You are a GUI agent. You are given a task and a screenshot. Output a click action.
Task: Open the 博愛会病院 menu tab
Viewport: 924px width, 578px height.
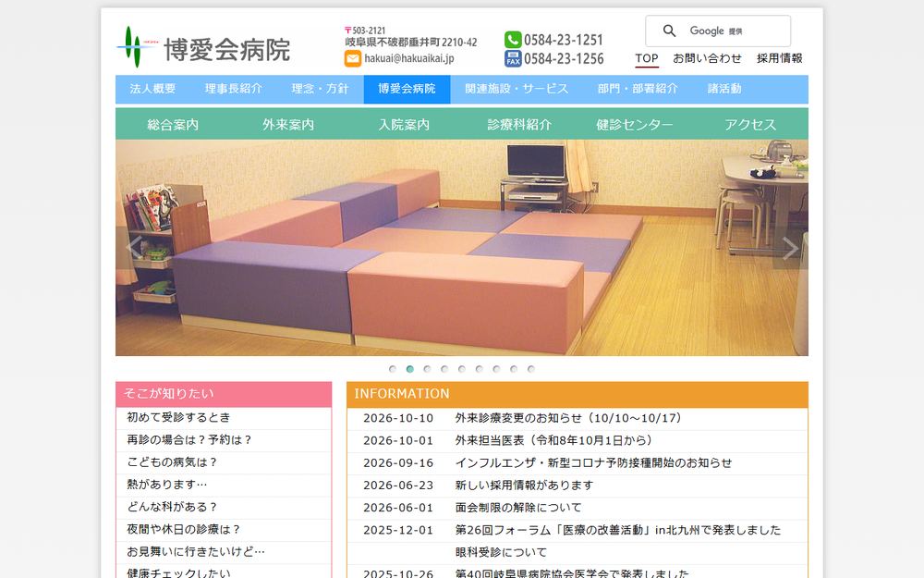coord(407,89)
